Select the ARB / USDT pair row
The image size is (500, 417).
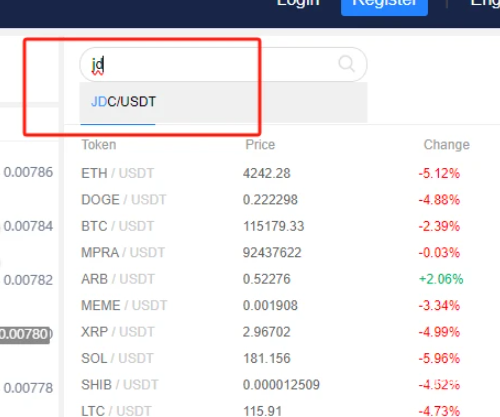point(282,279)
